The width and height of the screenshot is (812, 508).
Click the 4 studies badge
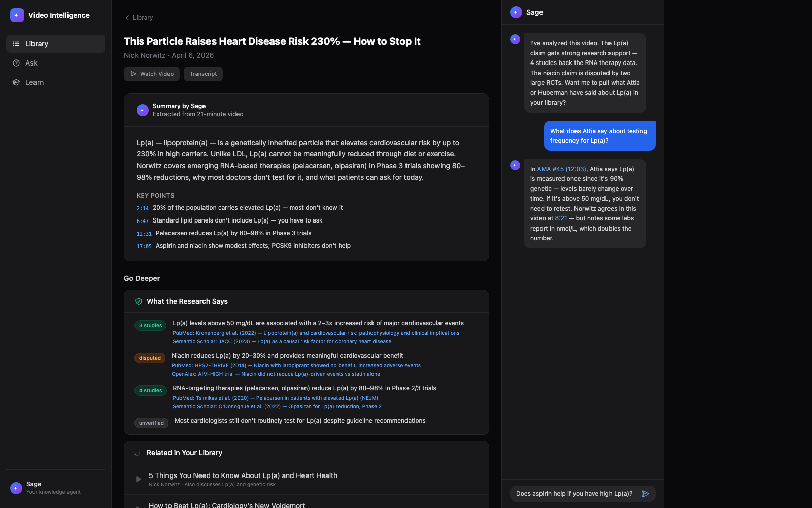click(x=151, y=391)
